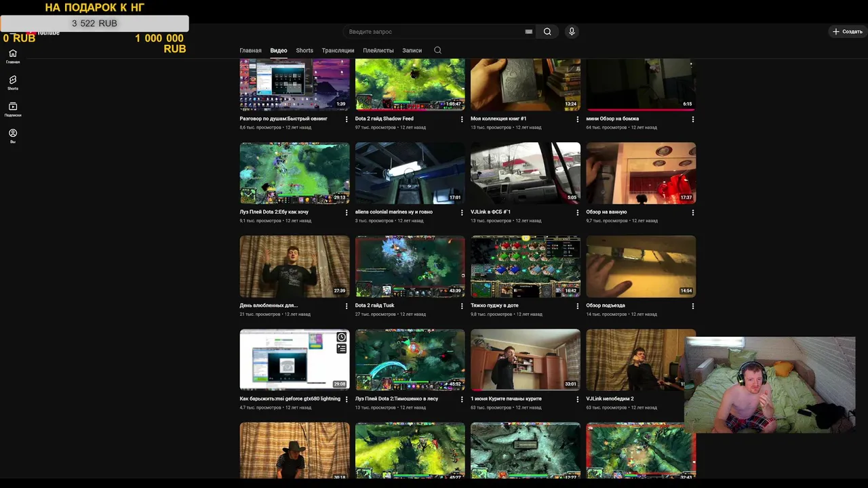Open menu for aliens colonial marines video

coord(462,213)
